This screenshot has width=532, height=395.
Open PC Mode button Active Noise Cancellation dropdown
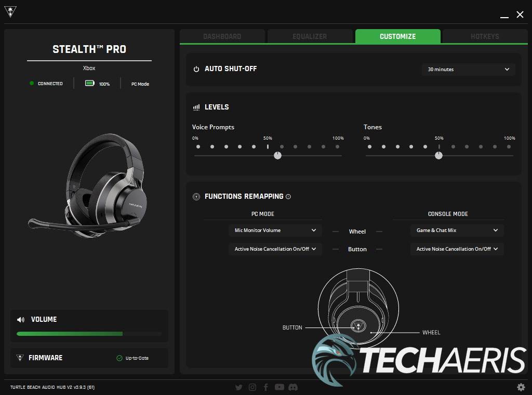tap(275, 249)
